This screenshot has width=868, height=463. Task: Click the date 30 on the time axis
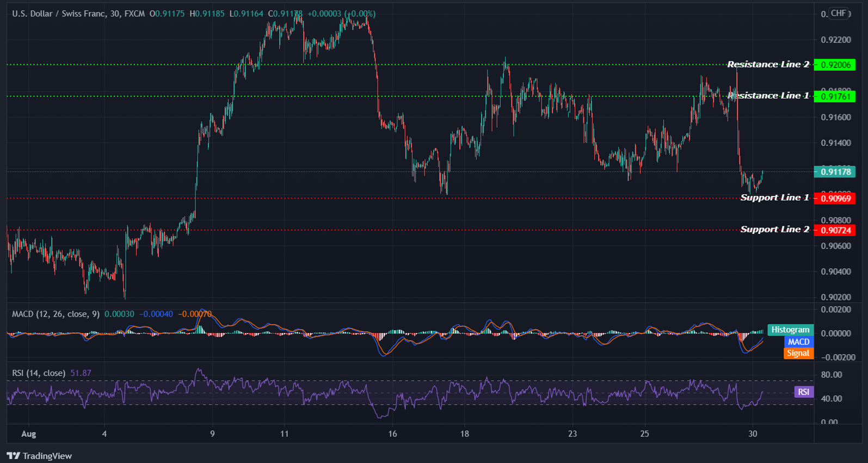click(753, 434)
